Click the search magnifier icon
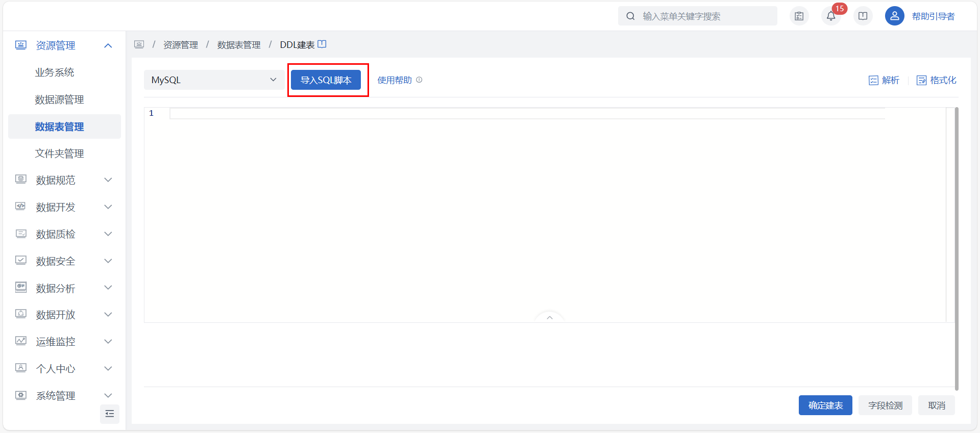This screenshot has width=980, height=433. click(631, 16)
